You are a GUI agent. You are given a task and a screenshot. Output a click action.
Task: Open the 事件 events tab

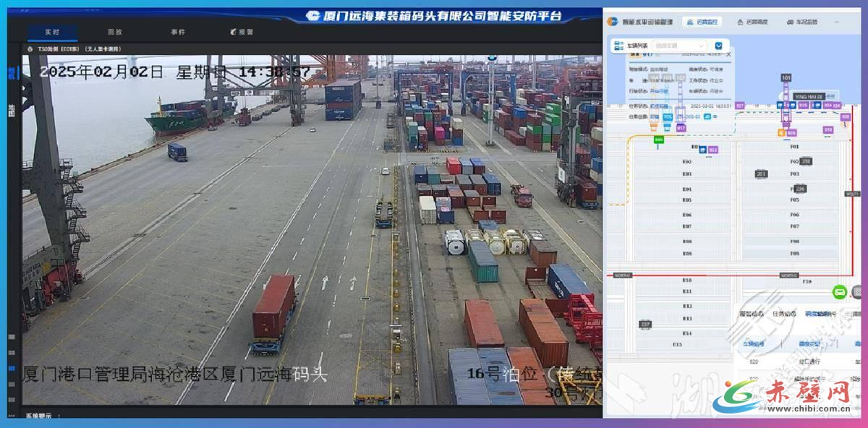pyautogui.click(x=178, y=32)
